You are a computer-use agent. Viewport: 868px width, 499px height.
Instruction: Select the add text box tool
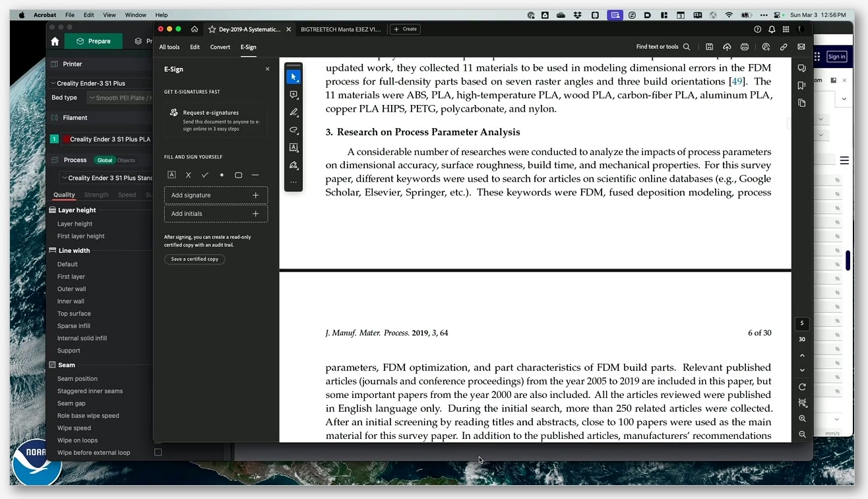click(x=294, y=148)
